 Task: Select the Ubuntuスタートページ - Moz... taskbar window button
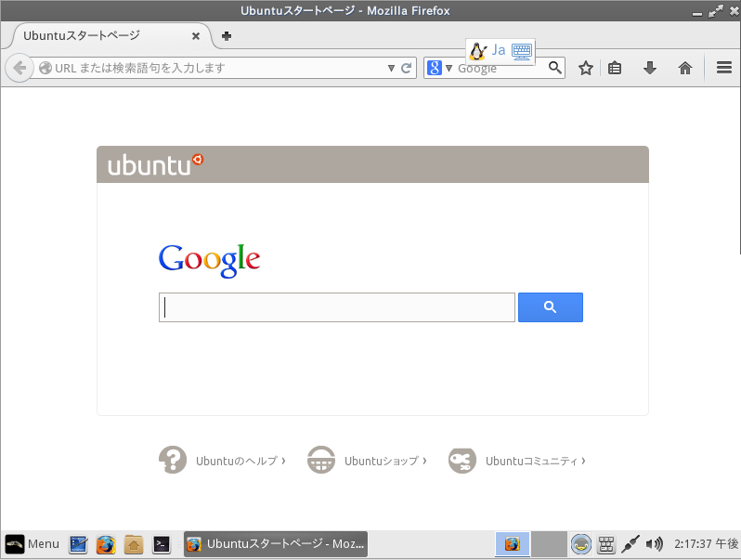point(276,544)
